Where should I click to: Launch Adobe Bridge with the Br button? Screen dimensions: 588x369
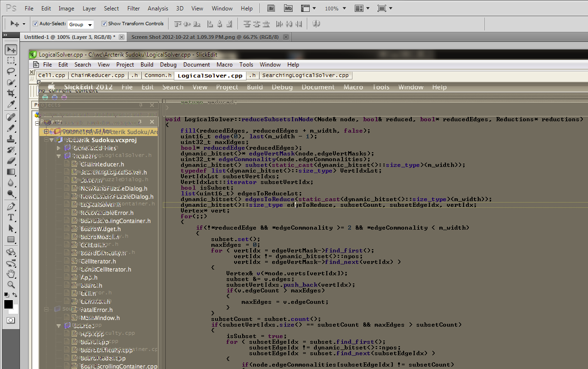(x=271, y=9)
